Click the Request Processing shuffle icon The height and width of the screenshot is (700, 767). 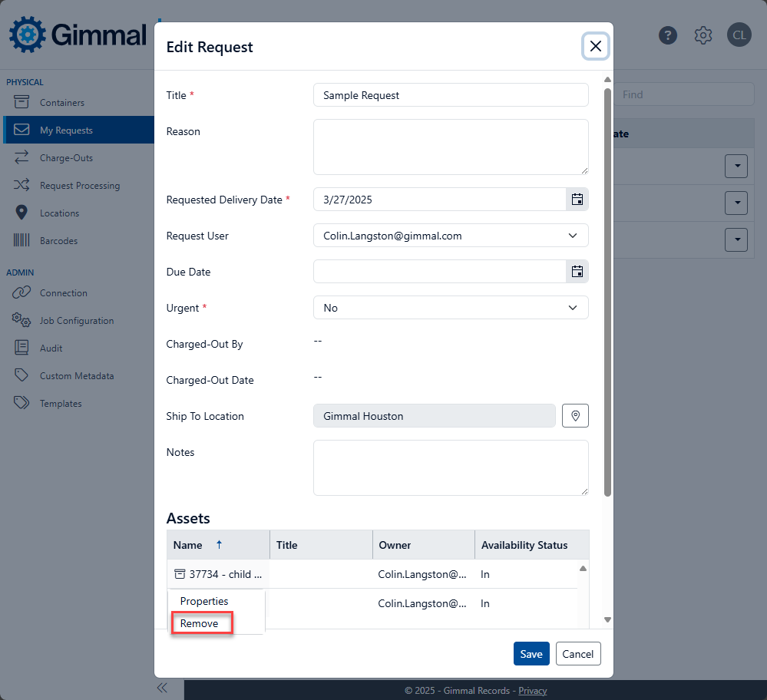(x=21, y=185)
